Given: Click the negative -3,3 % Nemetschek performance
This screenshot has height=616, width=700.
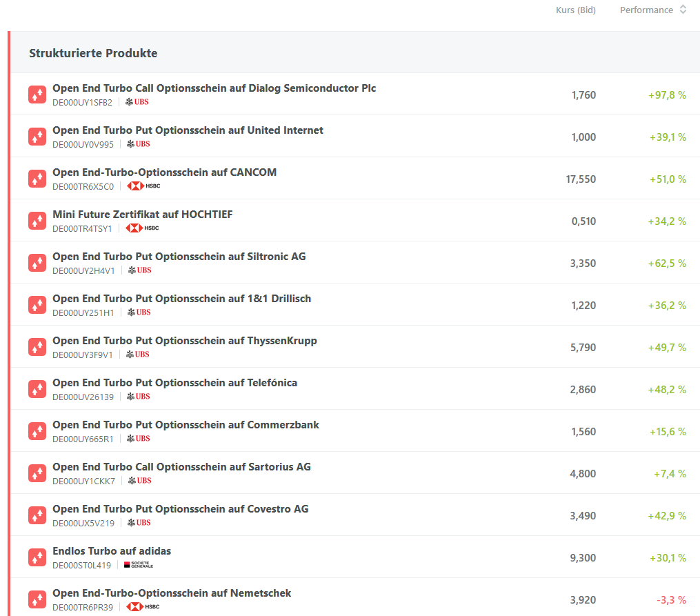Looking at the screenshot, I should click(672, 600).
